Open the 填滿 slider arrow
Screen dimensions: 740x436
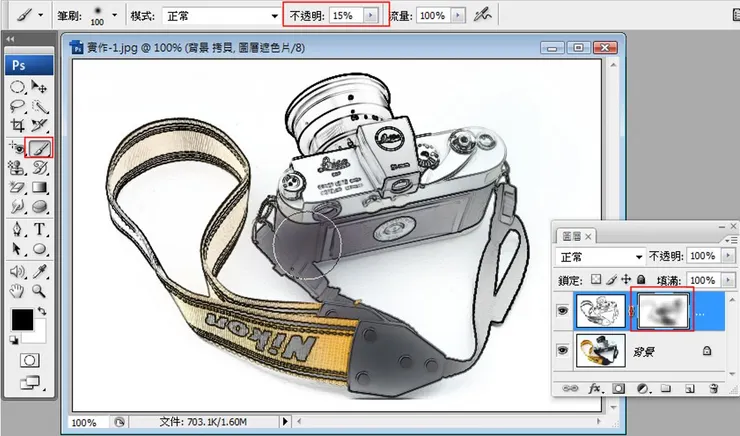click(x=728, y=280)
